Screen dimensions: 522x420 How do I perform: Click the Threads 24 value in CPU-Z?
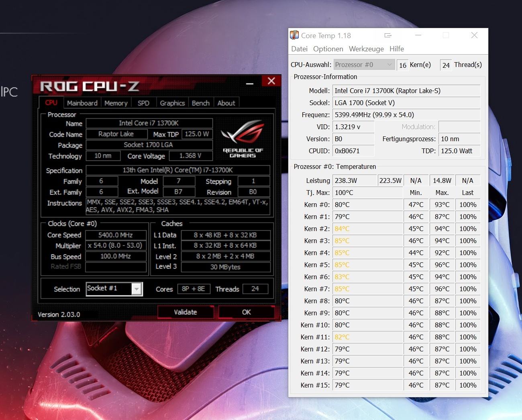pos(255,289)
